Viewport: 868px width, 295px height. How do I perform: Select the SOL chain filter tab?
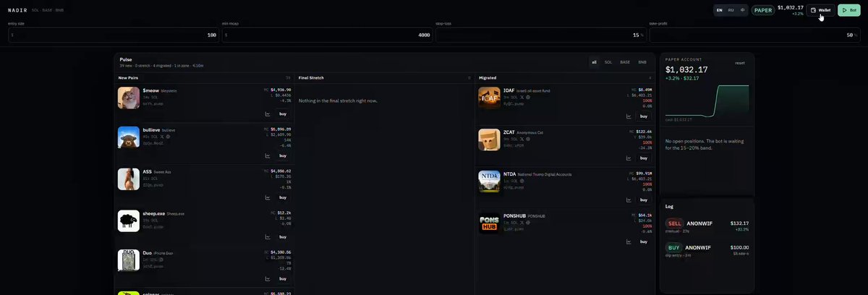point(608,62)
